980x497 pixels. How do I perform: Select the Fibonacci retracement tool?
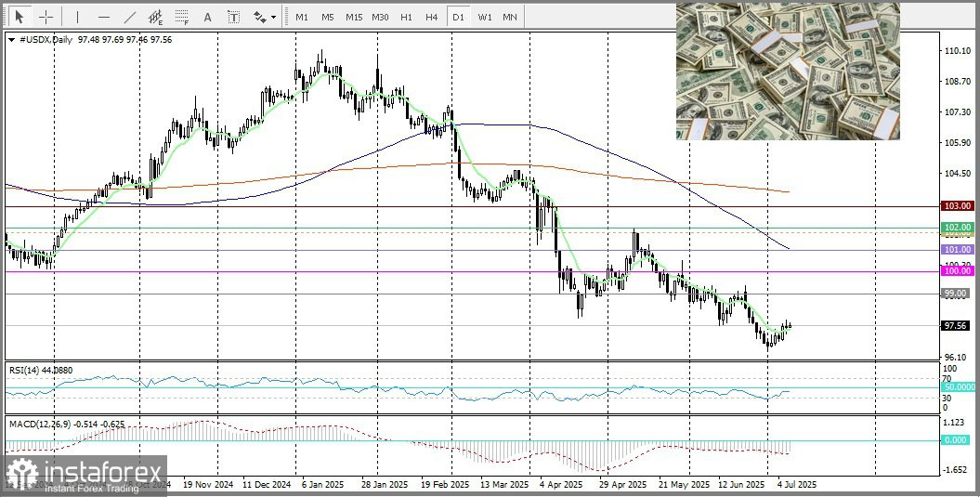pyautogui.click(x=181, y=17)
